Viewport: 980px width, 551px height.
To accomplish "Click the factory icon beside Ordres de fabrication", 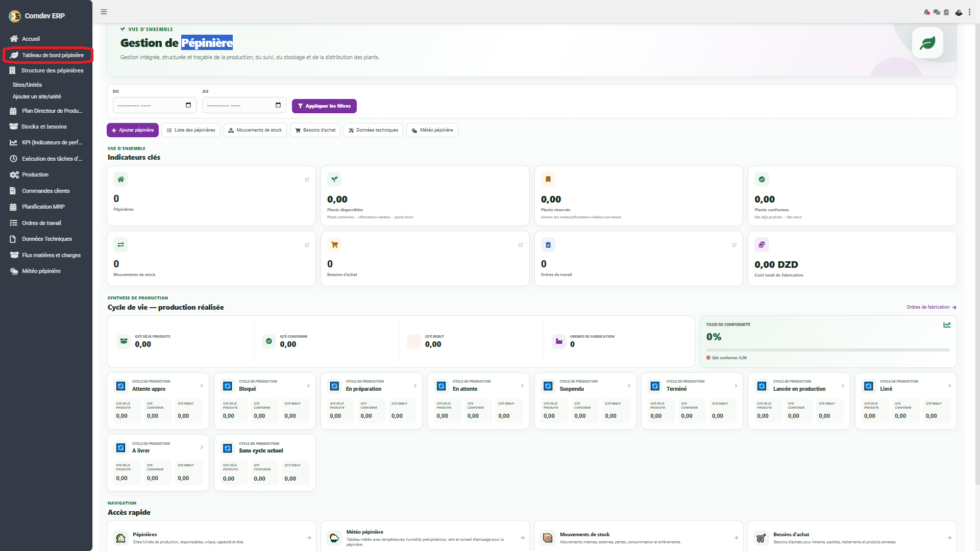I will 559,341.
